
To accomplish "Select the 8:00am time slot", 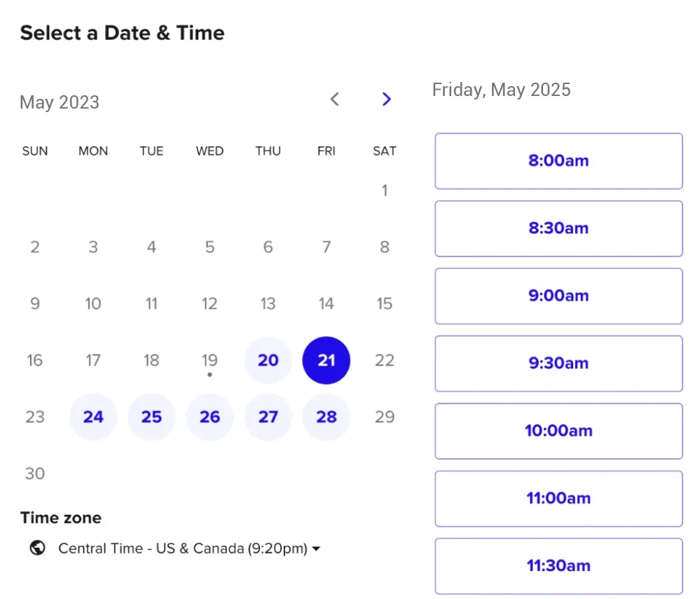I will pyautogui.click(x=558, y=161).
